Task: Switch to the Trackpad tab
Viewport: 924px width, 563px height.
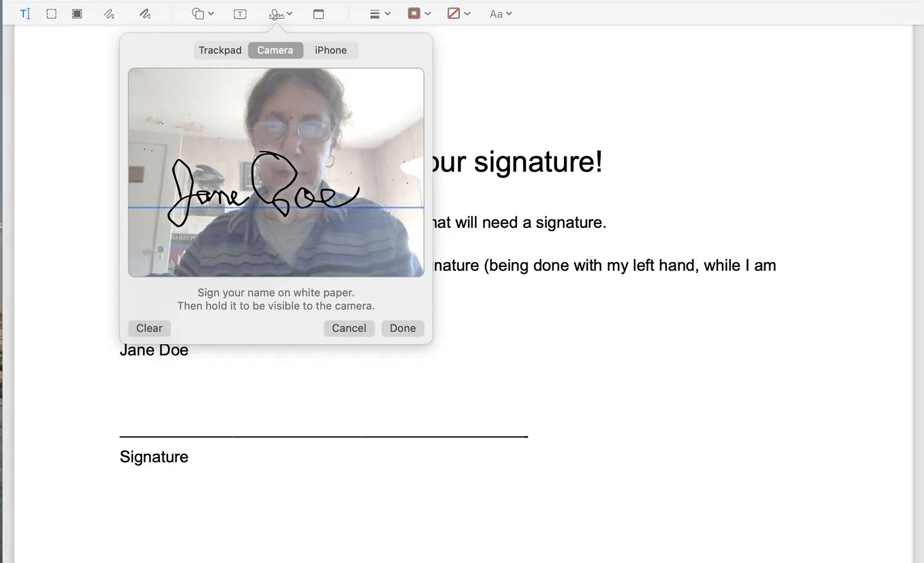Action: tap(219, 49)
